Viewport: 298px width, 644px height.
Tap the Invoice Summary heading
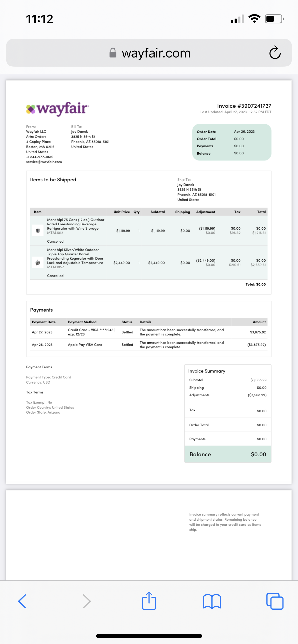point(207,371)
